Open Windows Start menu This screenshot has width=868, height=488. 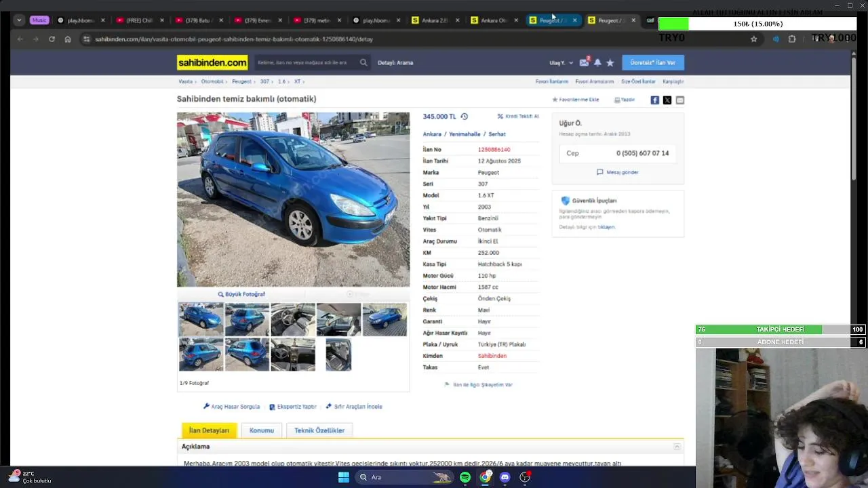coord(344,477)
